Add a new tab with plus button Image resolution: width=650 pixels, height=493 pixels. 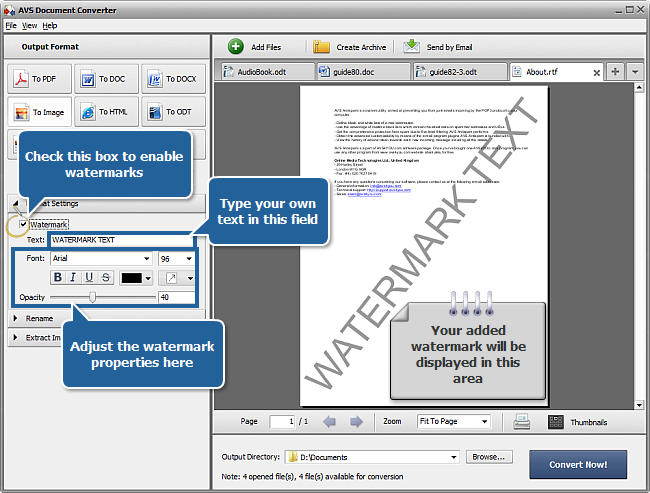click(x=615, y=72)
